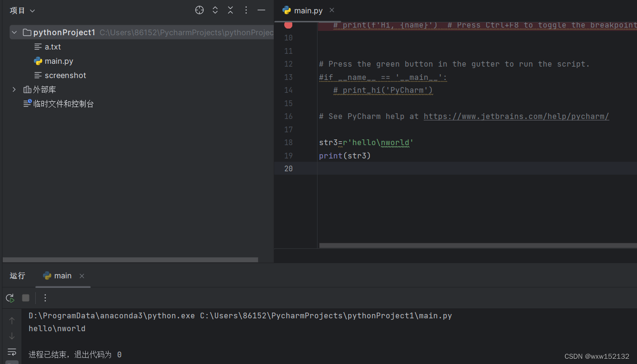The image size is (637, 364).
Task: Collapse the pythonProject1 folder node
Action: tap(14, 32)
